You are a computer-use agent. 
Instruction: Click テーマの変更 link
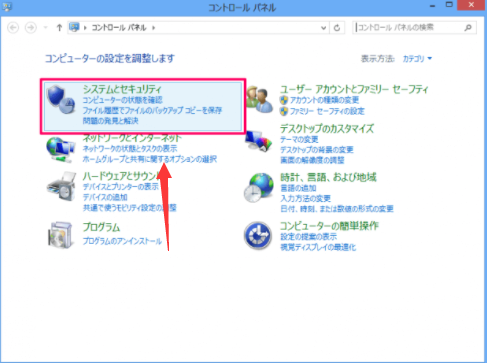[x=299, y=139]
